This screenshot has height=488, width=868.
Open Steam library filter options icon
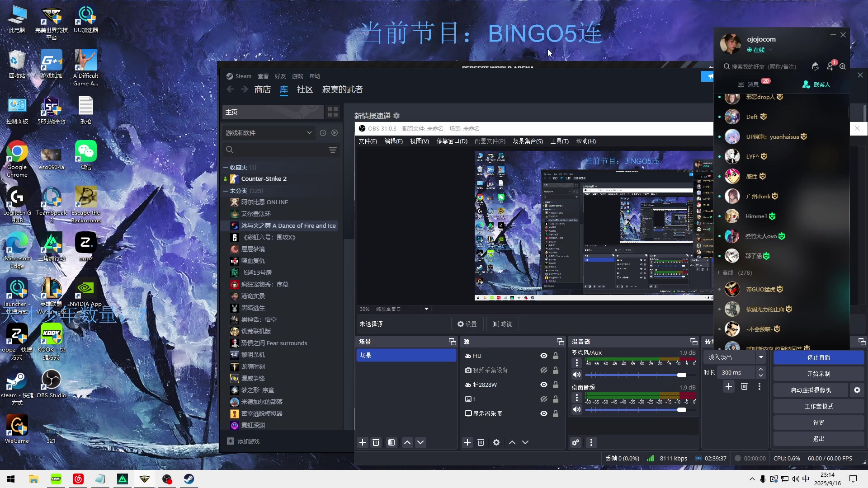pos(333,150)
